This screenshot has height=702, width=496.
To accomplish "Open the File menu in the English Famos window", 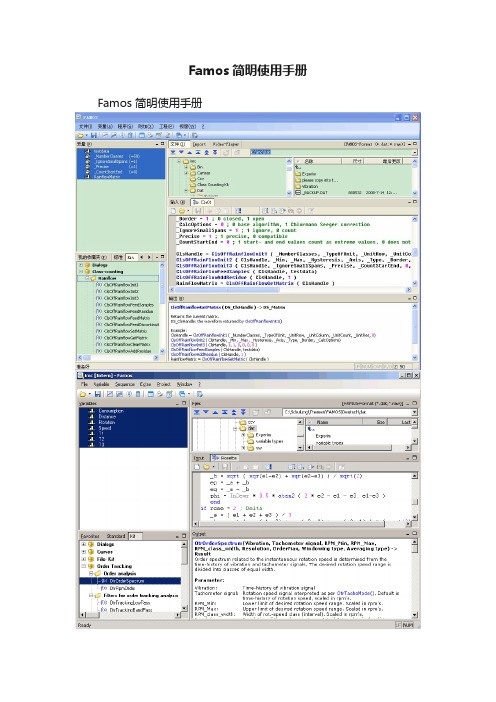I will [84, 384].
